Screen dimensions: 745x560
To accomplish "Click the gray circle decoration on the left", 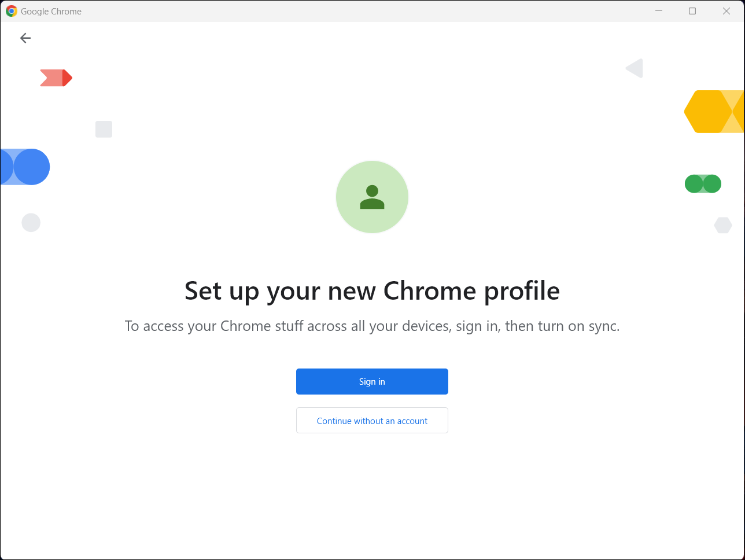I will click(x=31, y=222).
